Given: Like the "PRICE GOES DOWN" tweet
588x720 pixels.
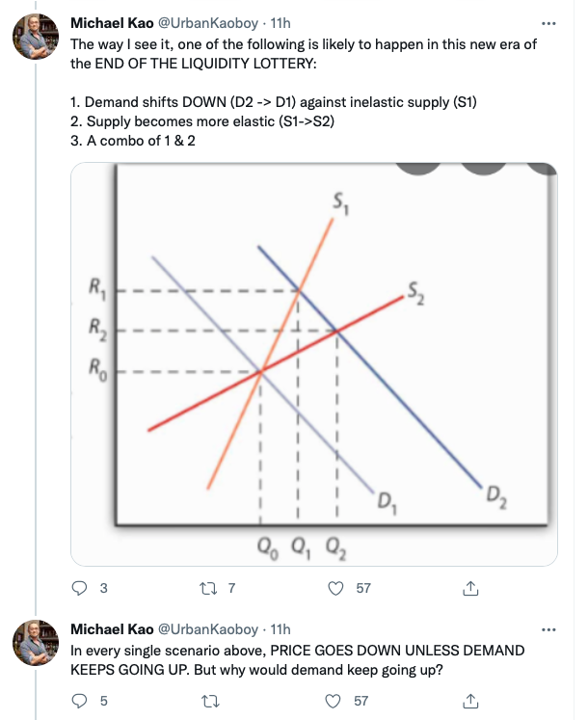Looking at the screenshot, I should pyautogui.click(x=336, y=701).
